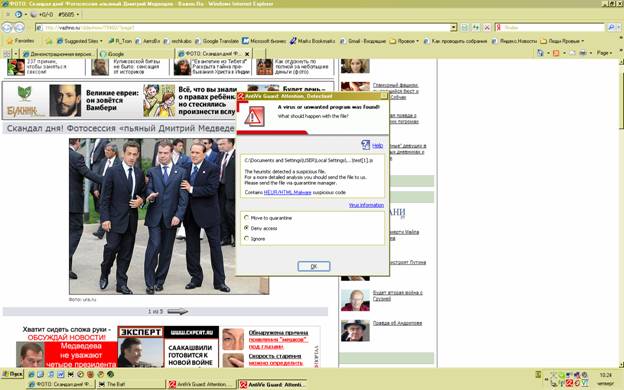Click the search magnifier icon
Viewport: 624px width, 390px height.
click(x=611, y=27)
